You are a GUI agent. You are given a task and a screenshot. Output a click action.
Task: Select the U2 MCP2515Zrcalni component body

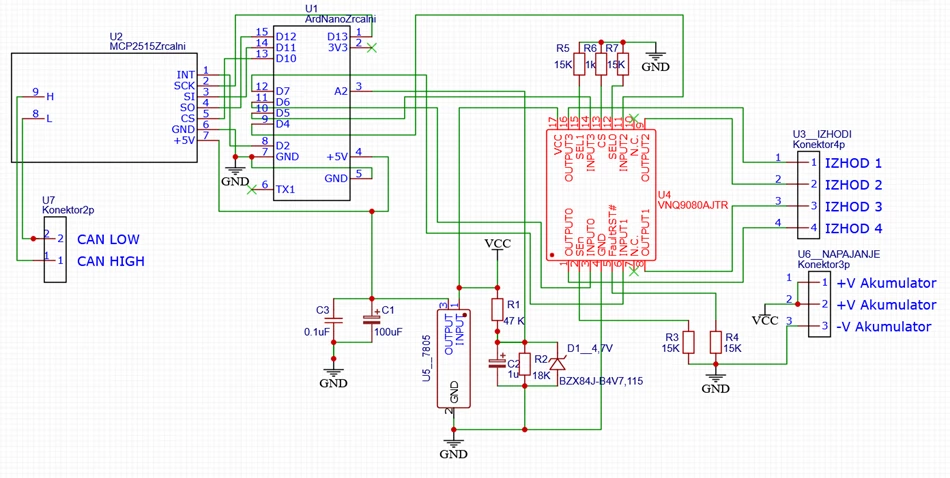(104, 107)
